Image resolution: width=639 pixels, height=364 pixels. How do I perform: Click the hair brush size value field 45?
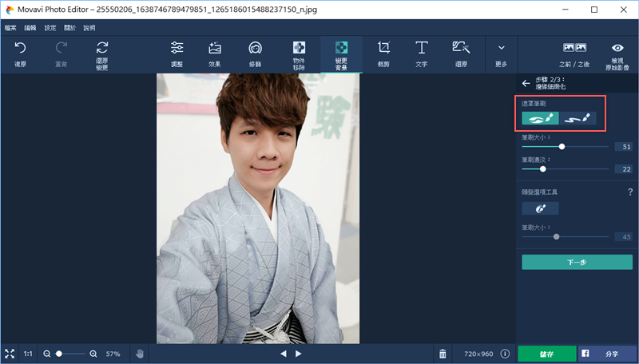pos(624,236)
